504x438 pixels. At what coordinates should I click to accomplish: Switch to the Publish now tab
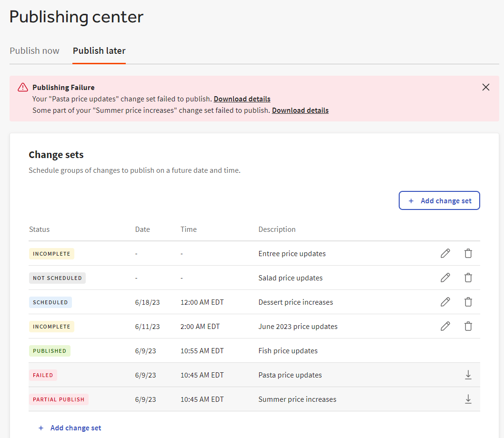34,51
